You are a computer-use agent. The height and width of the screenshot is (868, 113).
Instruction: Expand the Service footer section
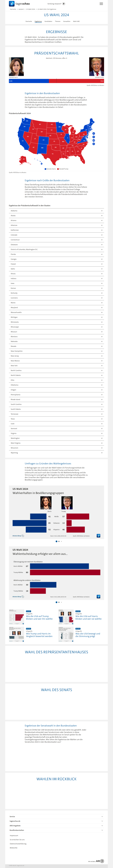[56, 816]
